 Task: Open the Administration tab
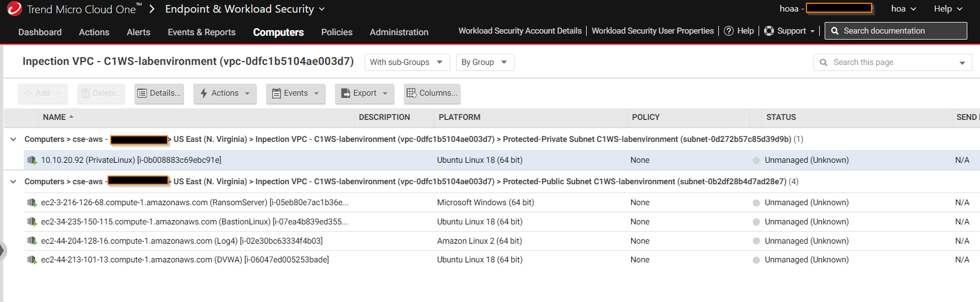click(399, 32)
